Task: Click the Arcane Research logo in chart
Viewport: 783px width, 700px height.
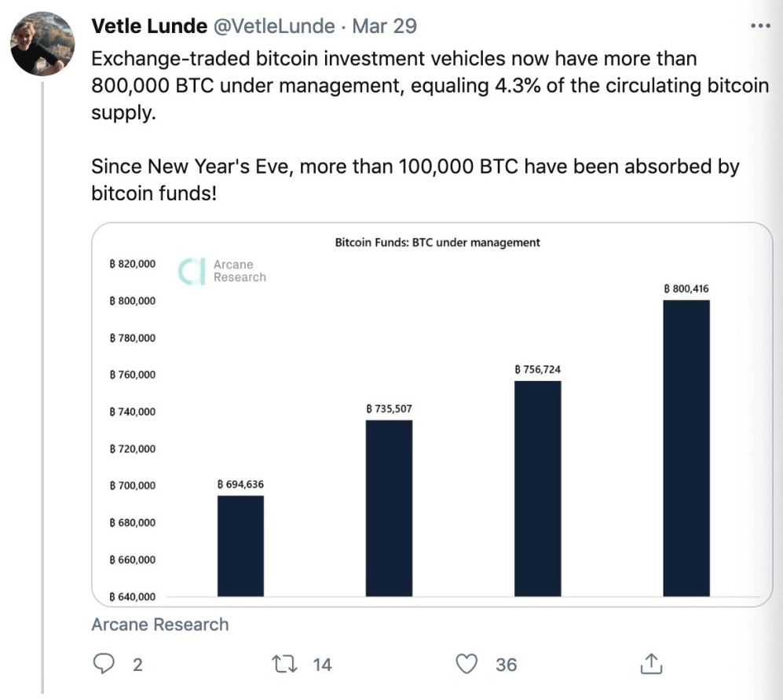Action: [223, 271]
